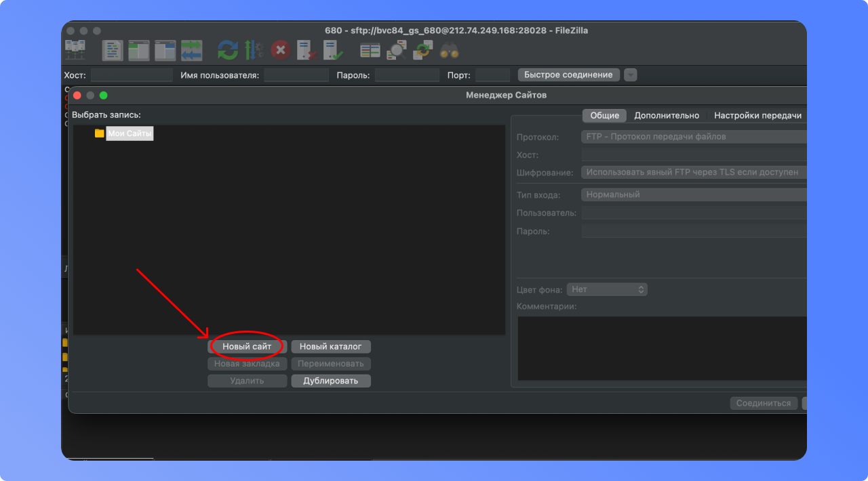Image resolution: width=868 pixels, height=481 pixels.
Task: Click the Переименовать button
Action: 331,364
